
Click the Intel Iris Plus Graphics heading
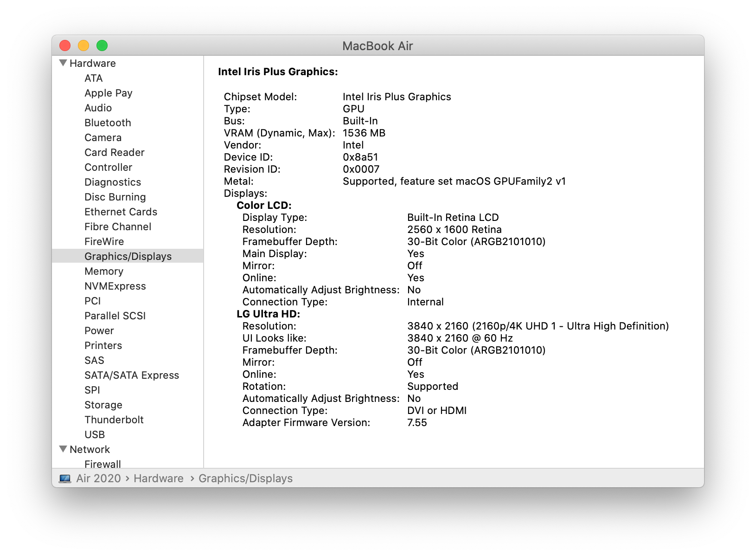pyautogui.click(x=278, y=71)
